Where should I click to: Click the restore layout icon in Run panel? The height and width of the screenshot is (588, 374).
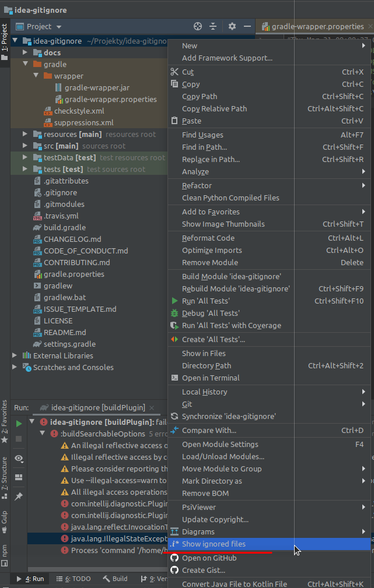[19, 477]
